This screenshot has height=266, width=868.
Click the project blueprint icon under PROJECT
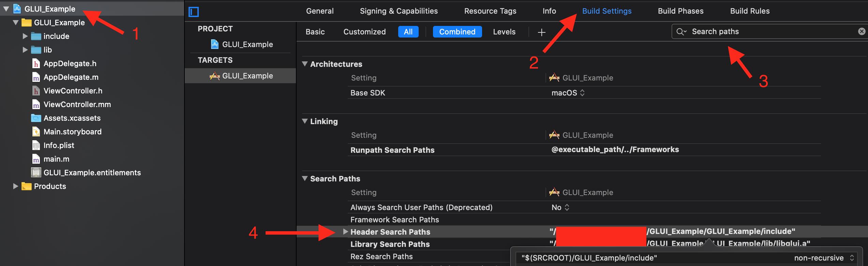(215, 44)
